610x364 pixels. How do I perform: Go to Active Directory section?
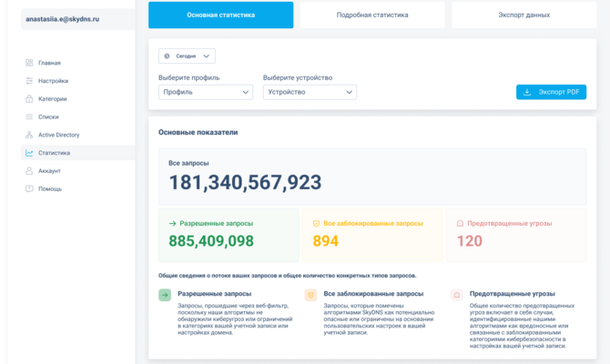58,135
